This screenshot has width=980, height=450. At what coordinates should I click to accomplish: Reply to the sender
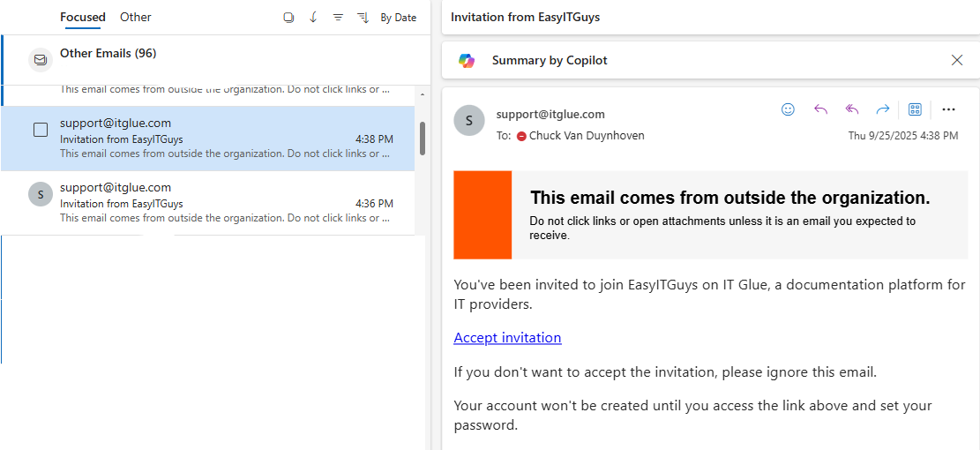point(820,109)
